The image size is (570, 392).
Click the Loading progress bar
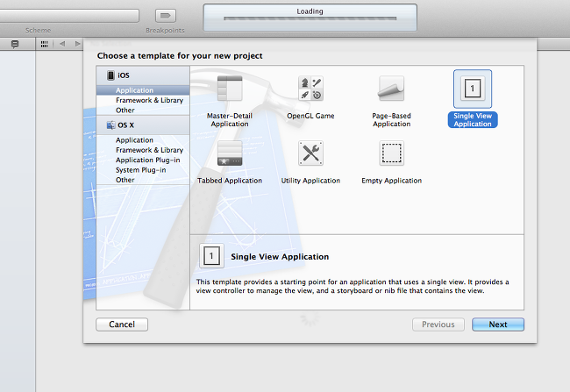[x=310, y=18]
